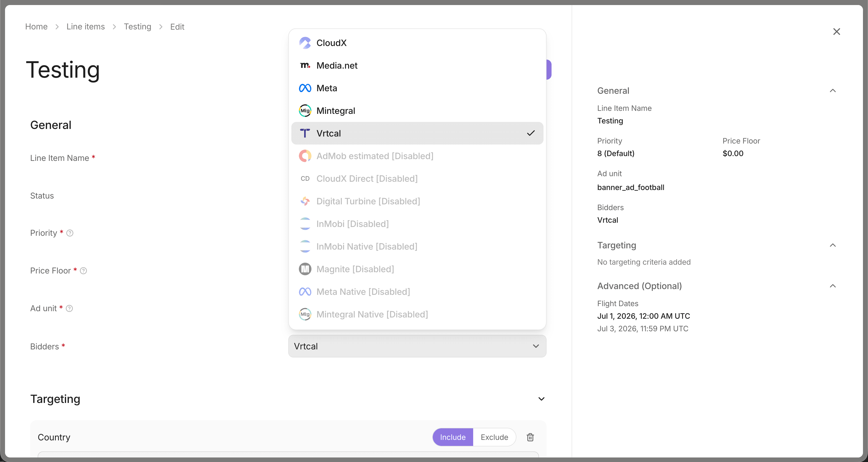This screenshot has width=868, height=462.
Task: Click 'No targeting criteria added' text
Action: pos(643,262)
